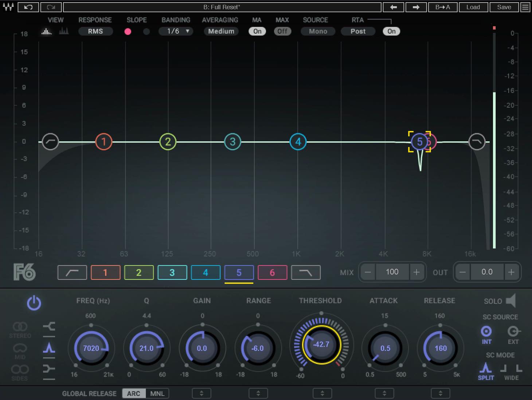Redo the last change
The image size is (532, 400).
51,7
